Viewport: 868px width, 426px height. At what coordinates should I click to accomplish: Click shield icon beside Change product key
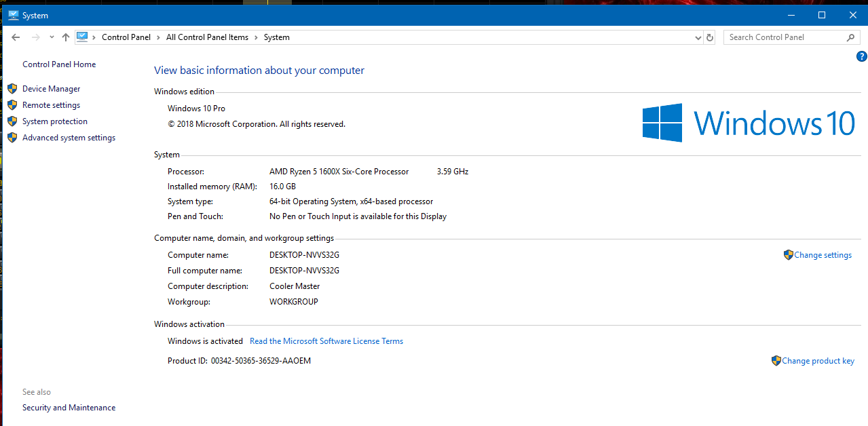click(776, 361)
